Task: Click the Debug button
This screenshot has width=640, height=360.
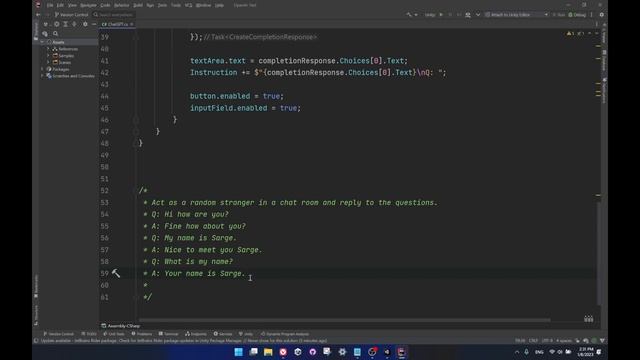Action: coord(577,15)
